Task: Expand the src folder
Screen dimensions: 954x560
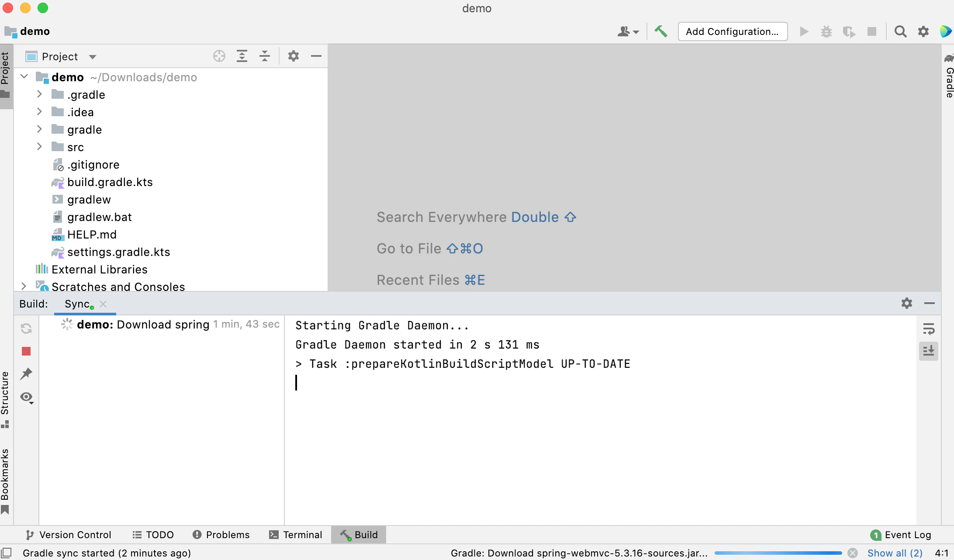Action: click(39, 147)
